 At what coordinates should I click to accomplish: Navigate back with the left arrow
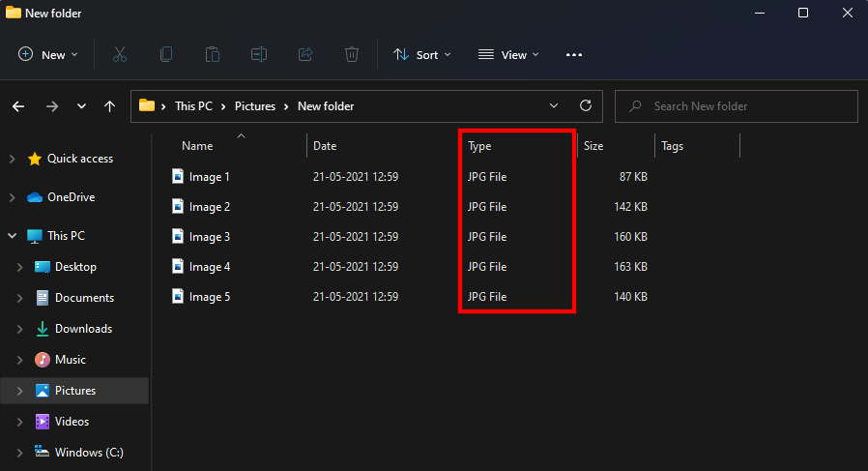point(19,106)
